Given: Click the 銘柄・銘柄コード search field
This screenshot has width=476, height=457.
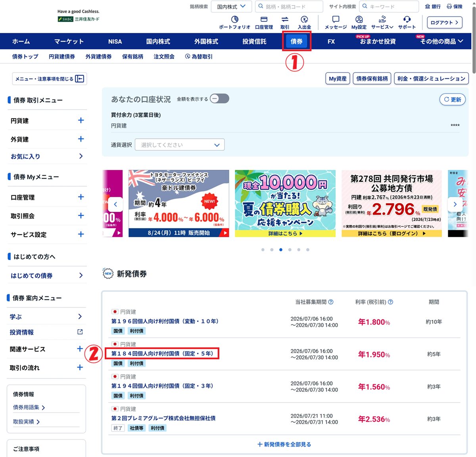Looking at the screenshot, I should [x=289, y=6].
